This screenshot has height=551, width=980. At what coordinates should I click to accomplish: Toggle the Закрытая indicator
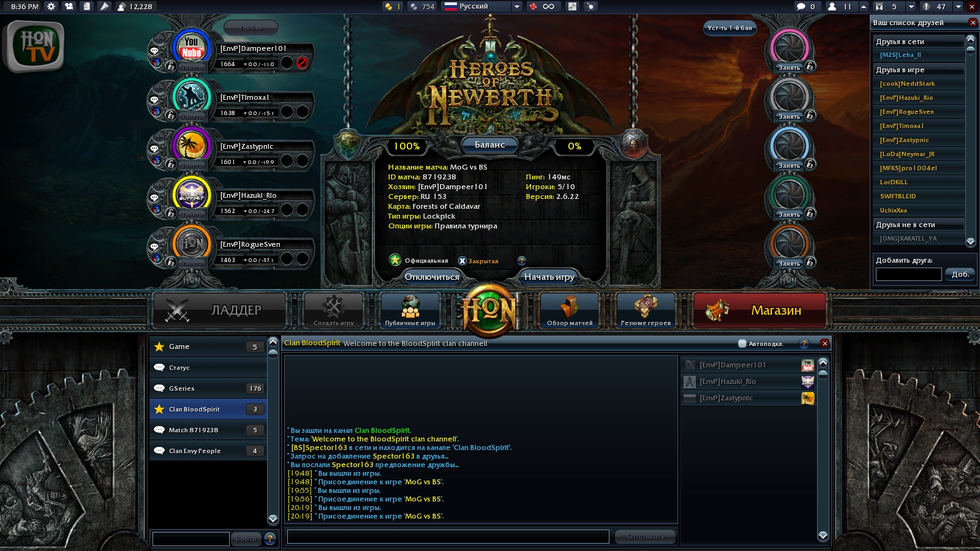[462, 261]
